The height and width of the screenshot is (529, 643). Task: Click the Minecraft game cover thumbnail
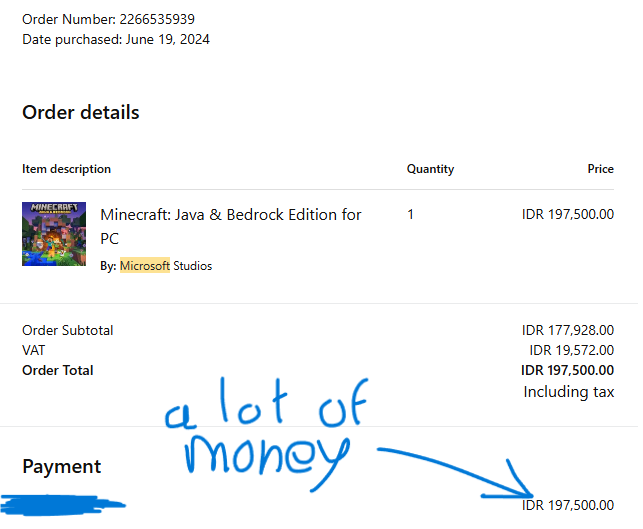click(54, 234)
